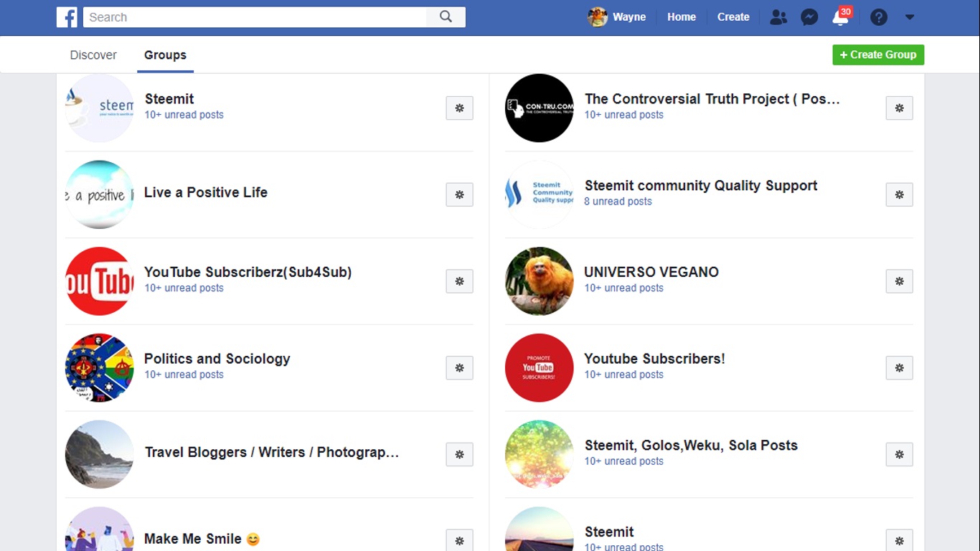Click Travel Bloggers beach thumbnail
980x551 pixels.
click(x=99, y=454)
